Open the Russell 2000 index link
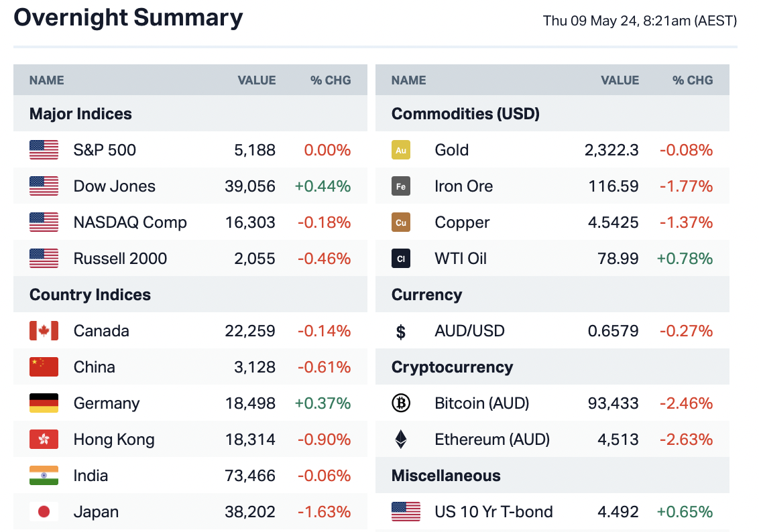 point(120,259)
